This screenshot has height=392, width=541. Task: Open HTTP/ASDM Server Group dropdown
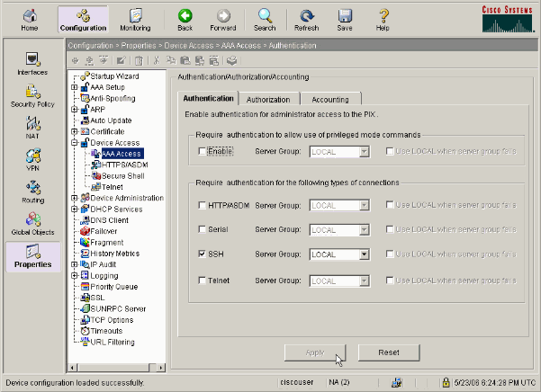click(364, 206)
